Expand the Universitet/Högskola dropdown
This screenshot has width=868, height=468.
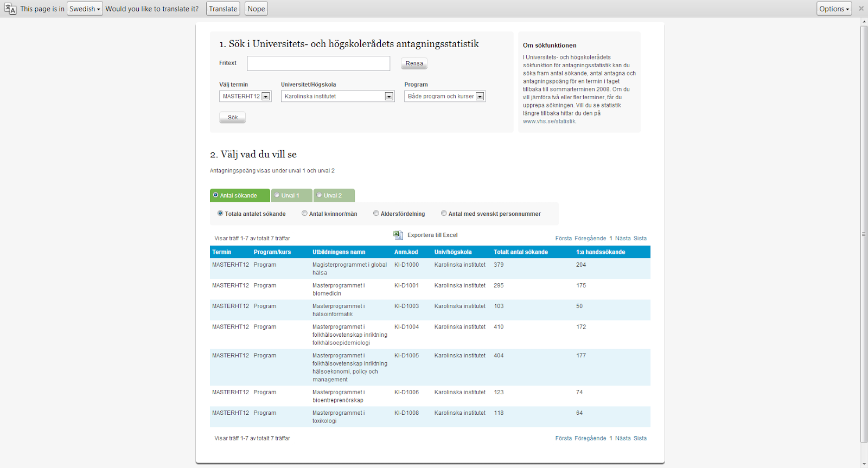(x=337, y=97)
